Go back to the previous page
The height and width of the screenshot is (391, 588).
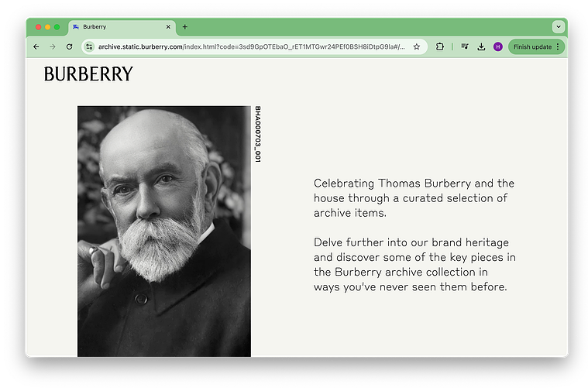[36, 47]
